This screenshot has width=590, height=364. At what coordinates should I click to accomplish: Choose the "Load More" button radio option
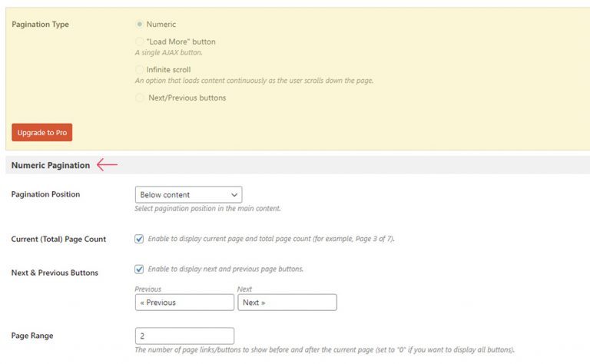point(140,41)
